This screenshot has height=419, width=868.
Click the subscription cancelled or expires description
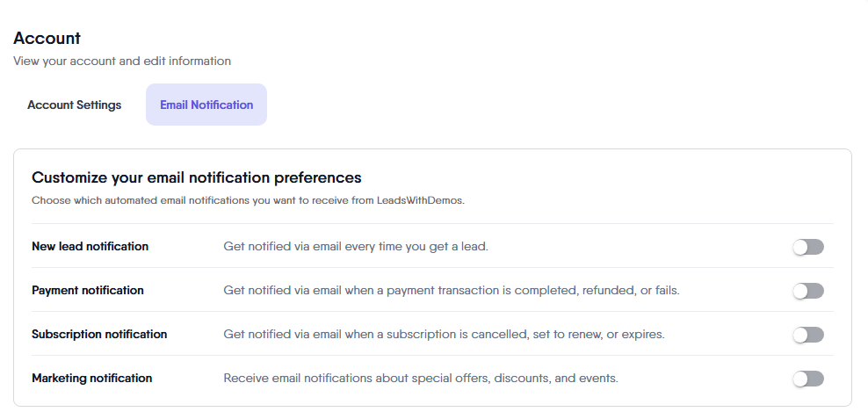coord(444,335)
